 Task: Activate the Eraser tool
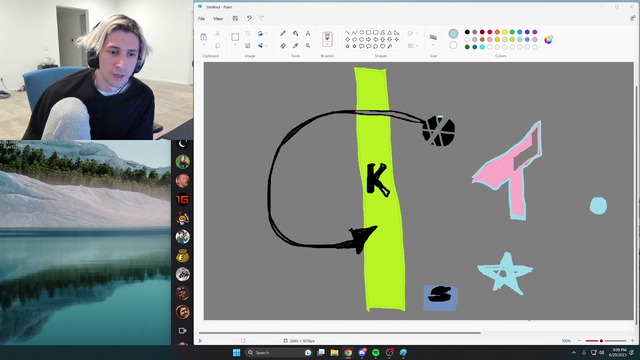coord(283,46)
